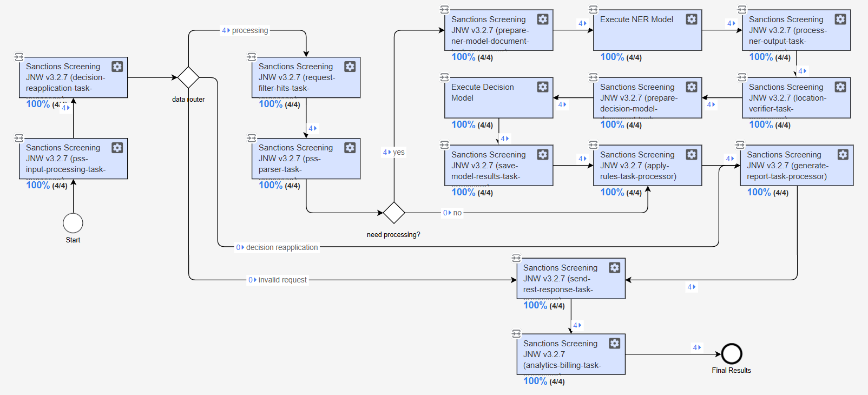The image size is (868, 395).
Task: Click the Final Results end event
Action: coord(732,354)
